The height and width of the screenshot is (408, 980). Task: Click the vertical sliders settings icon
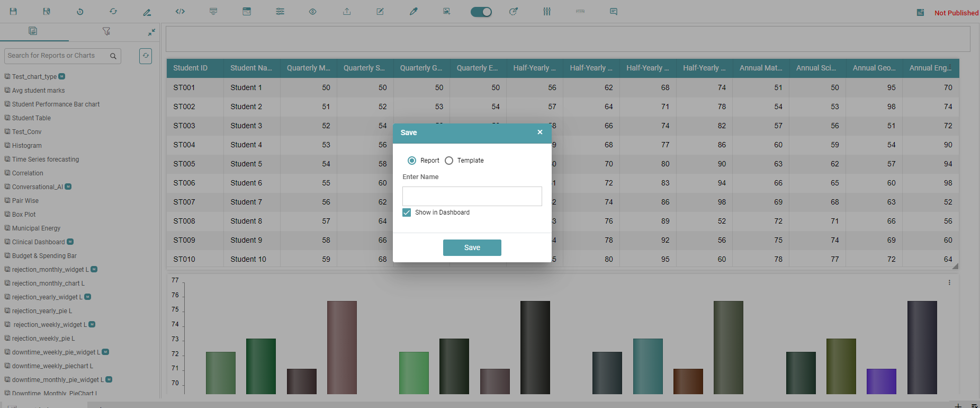click(547, 12)
